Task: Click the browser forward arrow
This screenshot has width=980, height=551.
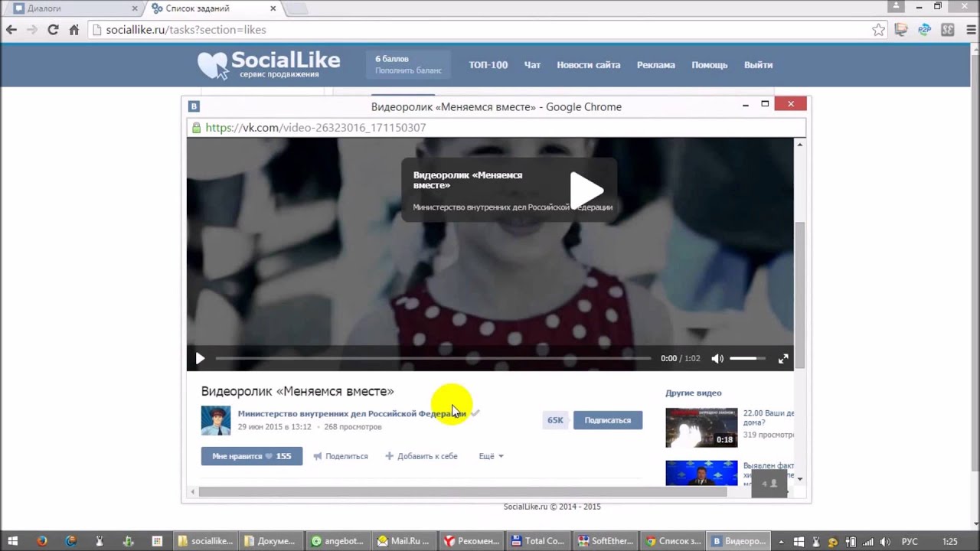Action: (x=32, y=30)
